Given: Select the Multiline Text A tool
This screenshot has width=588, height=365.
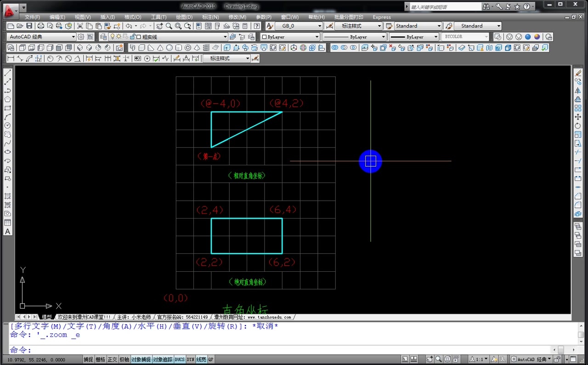Looking at the screenshot, I should tap(7, 231).
